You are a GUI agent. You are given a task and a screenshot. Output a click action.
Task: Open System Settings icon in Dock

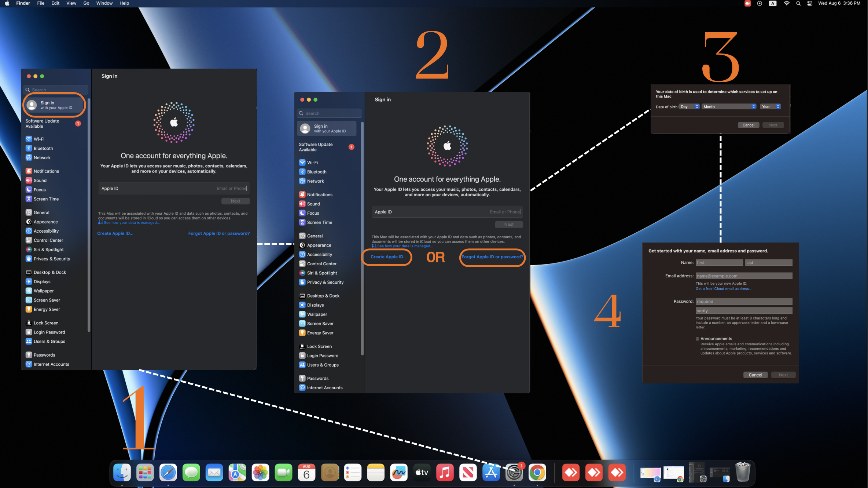(x=515, y=473)
